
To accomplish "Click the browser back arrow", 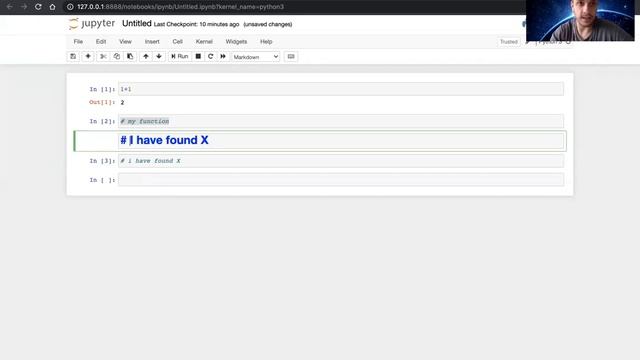I will click(9, 7).
